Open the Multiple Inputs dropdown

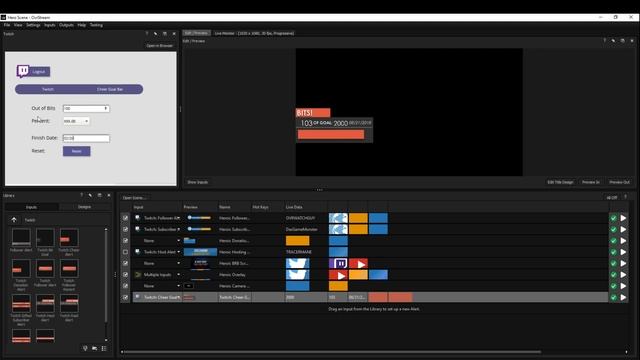tap(178, 275)
